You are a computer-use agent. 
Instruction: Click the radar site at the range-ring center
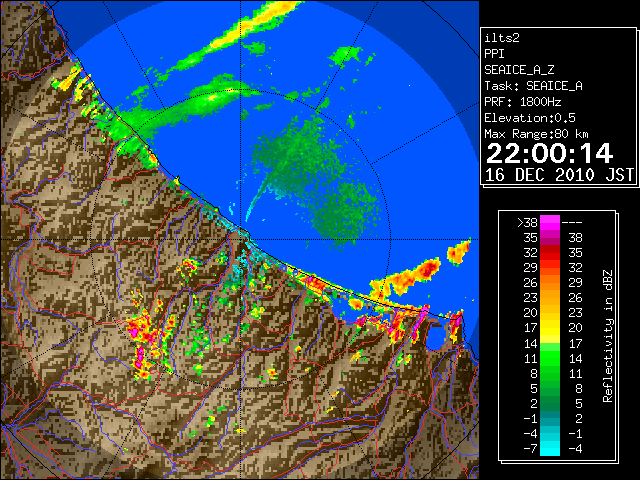tap(241, 239)
